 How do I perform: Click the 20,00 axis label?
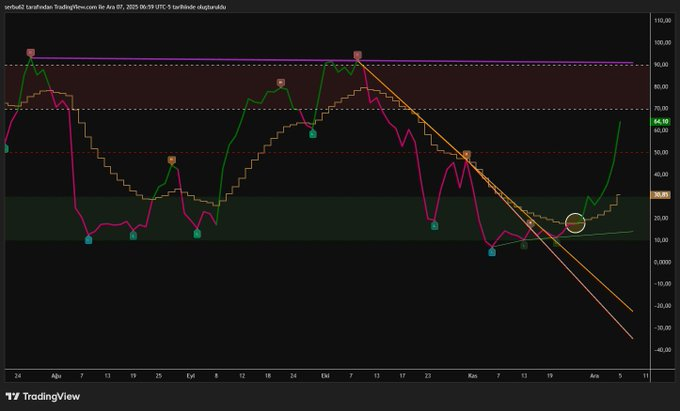tap(662, 218)
